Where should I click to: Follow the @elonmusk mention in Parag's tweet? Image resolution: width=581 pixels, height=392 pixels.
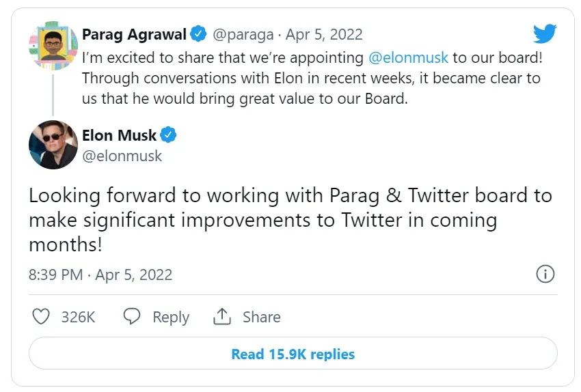pyautogui.click(x=408, y=57)
